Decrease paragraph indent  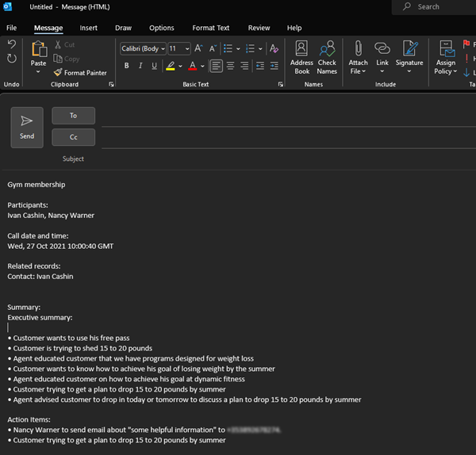click(260, 66)
